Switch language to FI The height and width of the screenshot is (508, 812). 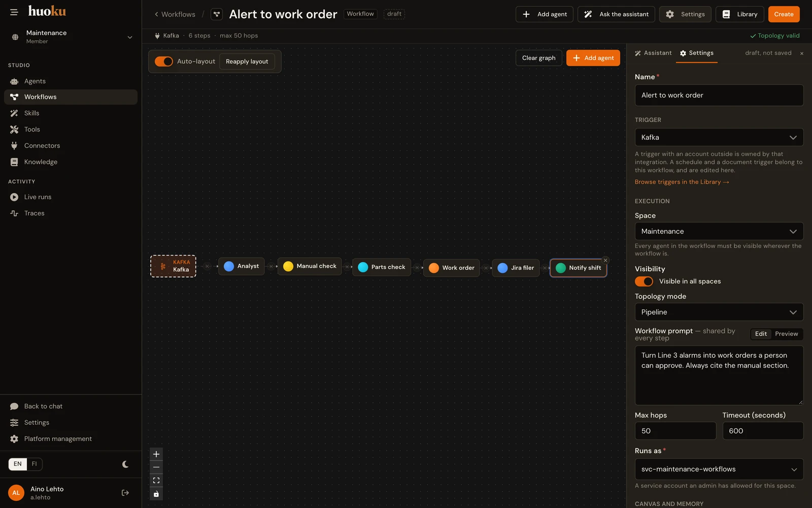point(35,464)
